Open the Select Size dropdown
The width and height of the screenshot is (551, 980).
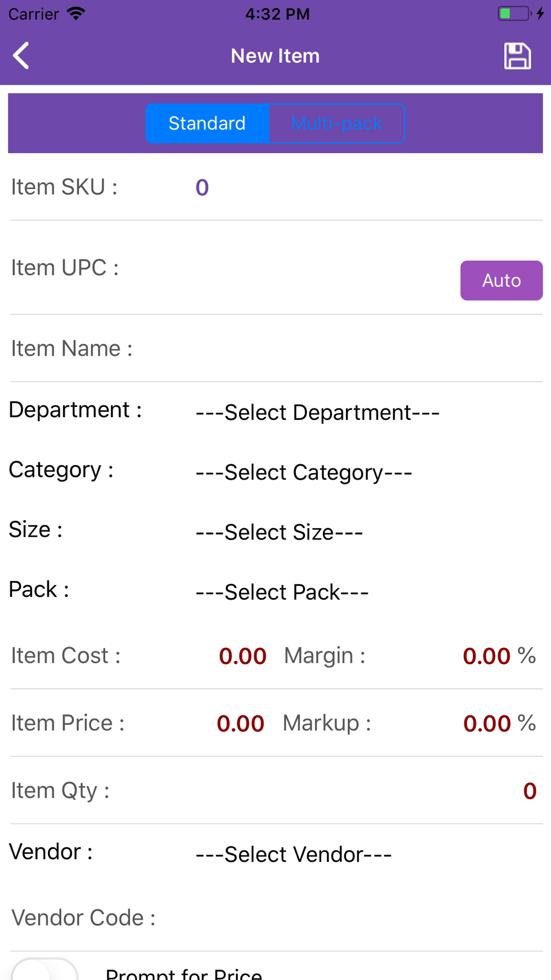click(x=279, y=532)
